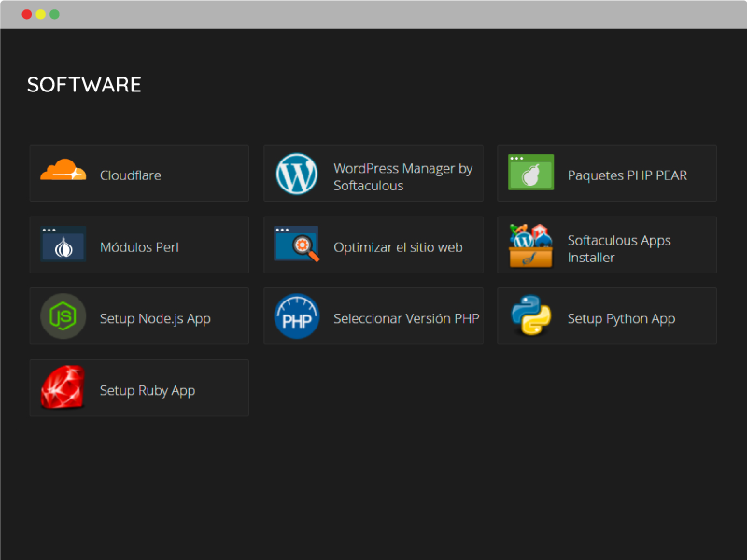Open Softaculous Apps Installer link
Image resolution: width=747 pixels, height=560 pixels.
coord(619,248)
